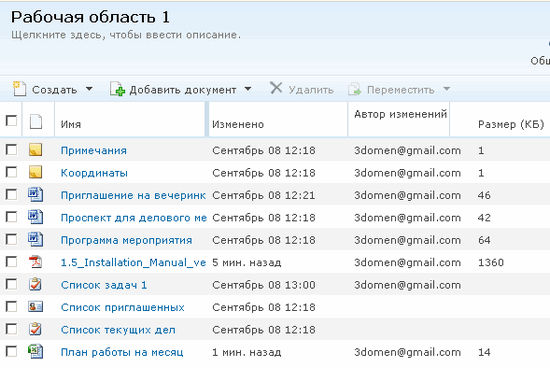Click the Переместить document icon
550x368 pixels.
tap(354, 89)
